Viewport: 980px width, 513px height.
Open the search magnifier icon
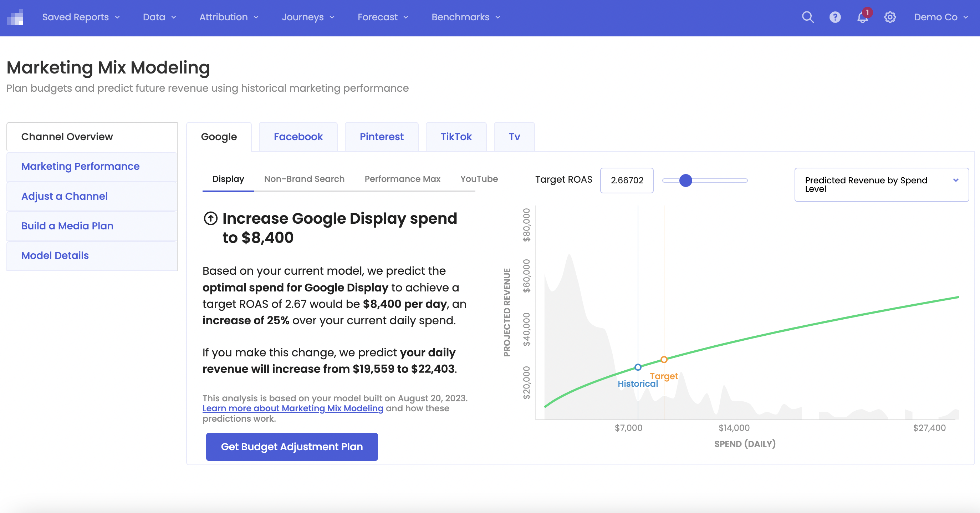pyautogui.click(x=807, y=17)
